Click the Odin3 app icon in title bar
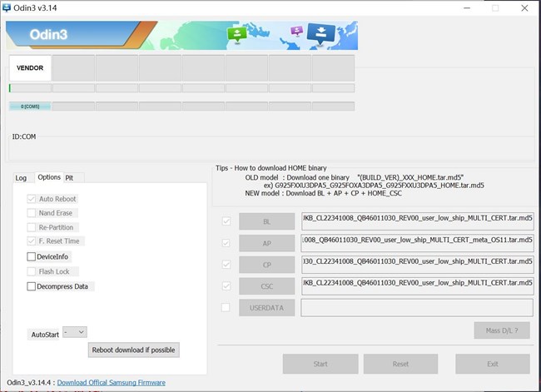The height and width of the screenshot is (392, 541). [x=6, y=7]
